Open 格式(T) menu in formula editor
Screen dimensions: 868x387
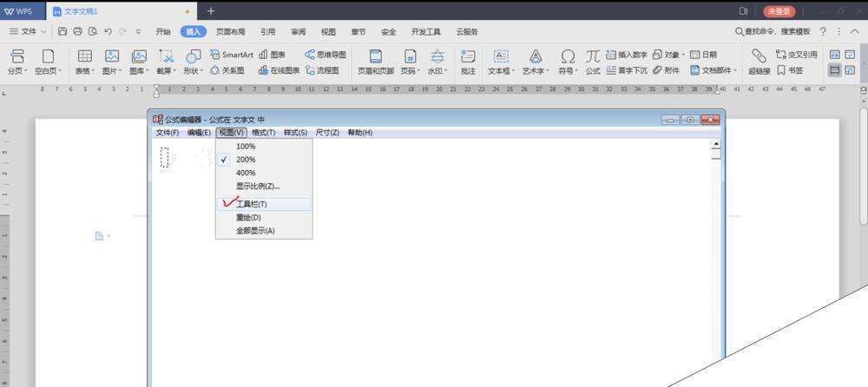tap(263, 133)
